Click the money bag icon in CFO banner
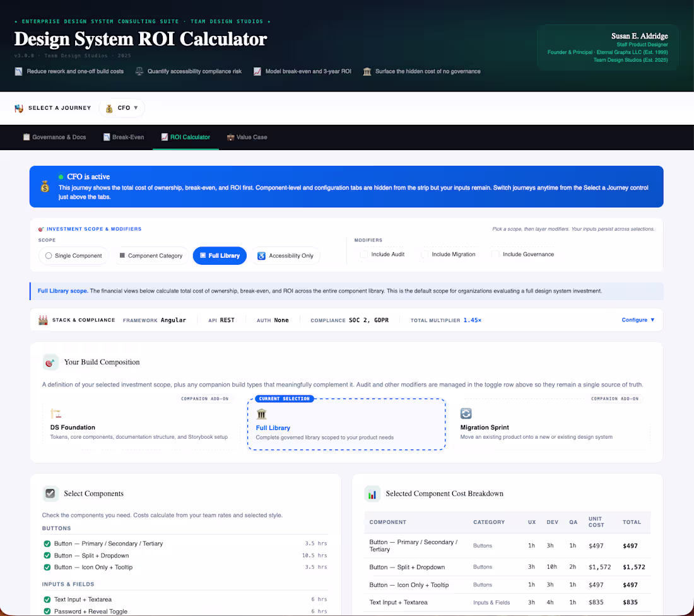The width and height of the screenshot is (694, 616). 45,187
